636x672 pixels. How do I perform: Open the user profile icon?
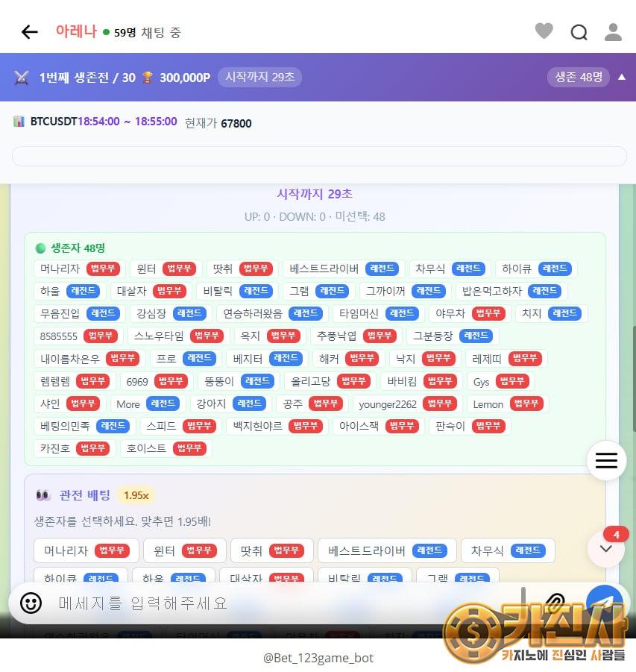(x=613, y=31)
